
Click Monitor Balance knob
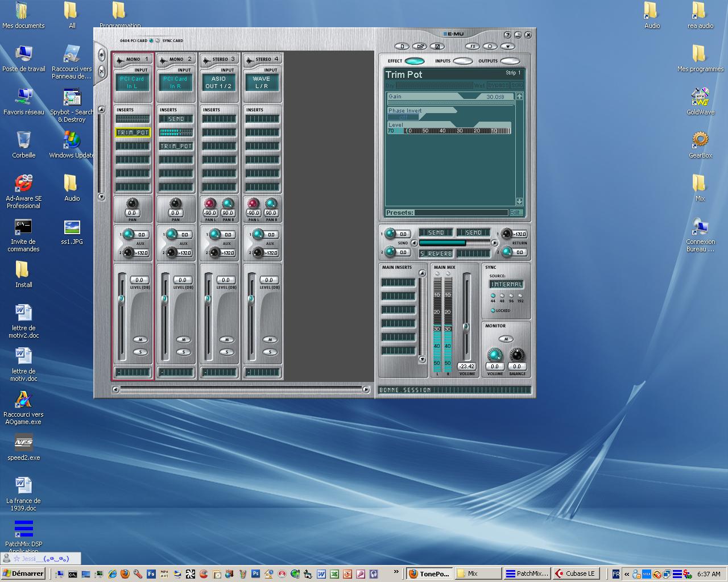516,355
